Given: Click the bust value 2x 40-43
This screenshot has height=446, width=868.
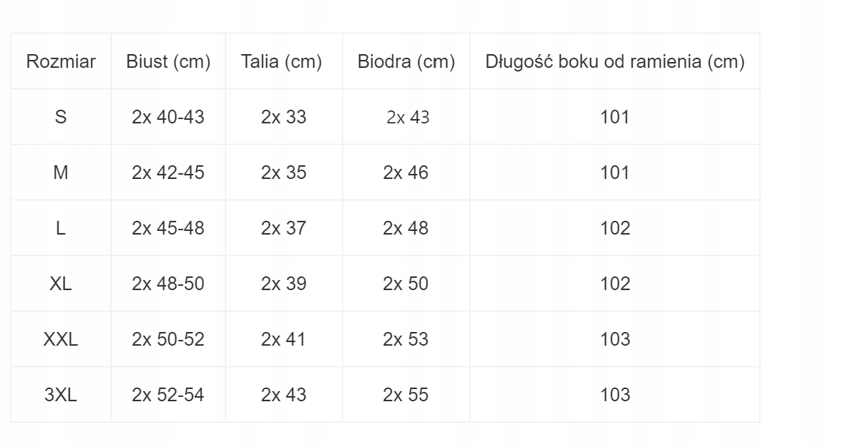Looking at the screenshot, I should tap(168, 117).
